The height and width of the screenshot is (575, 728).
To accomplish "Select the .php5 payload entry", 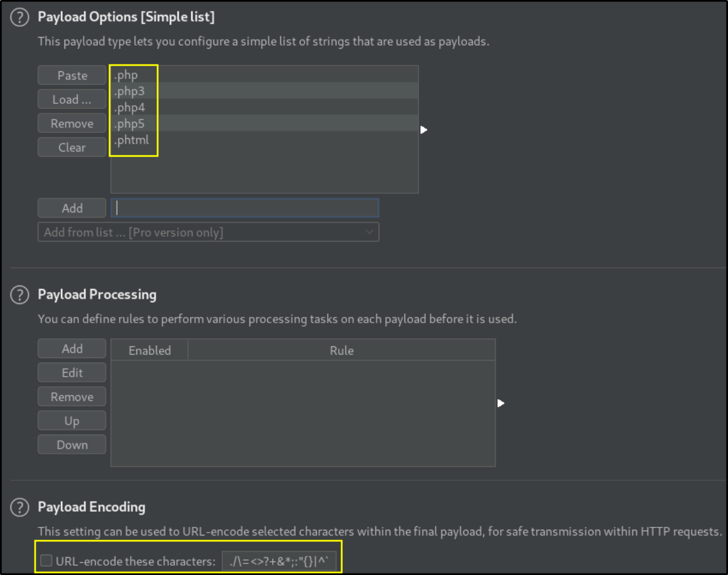I will pos(265,124).
